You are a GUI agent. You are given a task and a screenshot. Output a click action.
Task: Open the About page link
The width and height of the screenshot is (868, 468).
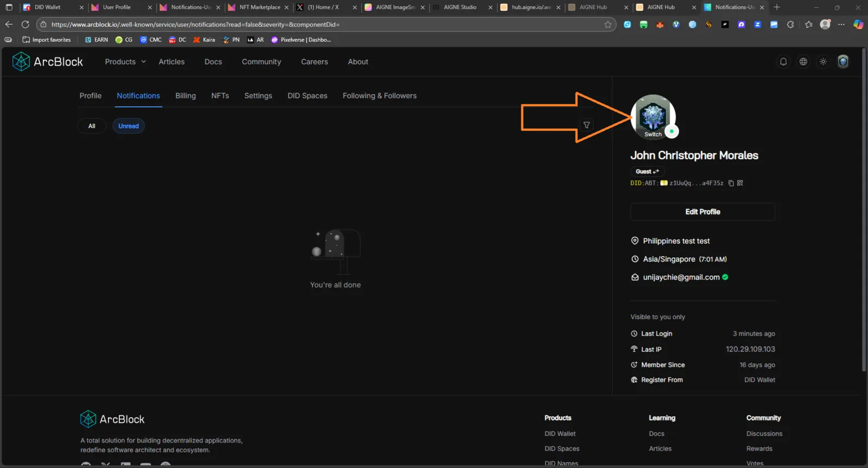358,62
